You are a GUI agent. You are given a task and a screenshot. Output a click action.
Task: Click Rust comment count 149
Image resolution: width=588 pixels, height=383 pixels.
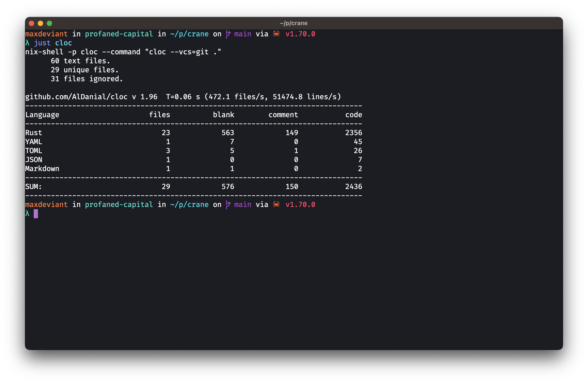tap(292, 133)
